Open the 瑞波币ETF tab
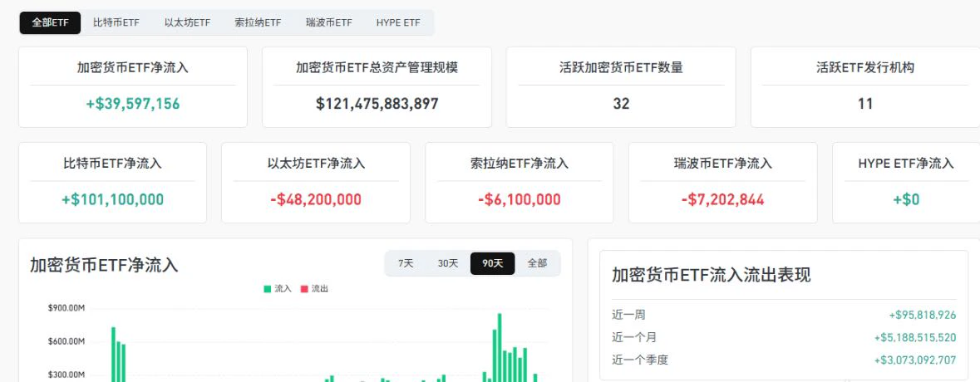 click(329, 22)
